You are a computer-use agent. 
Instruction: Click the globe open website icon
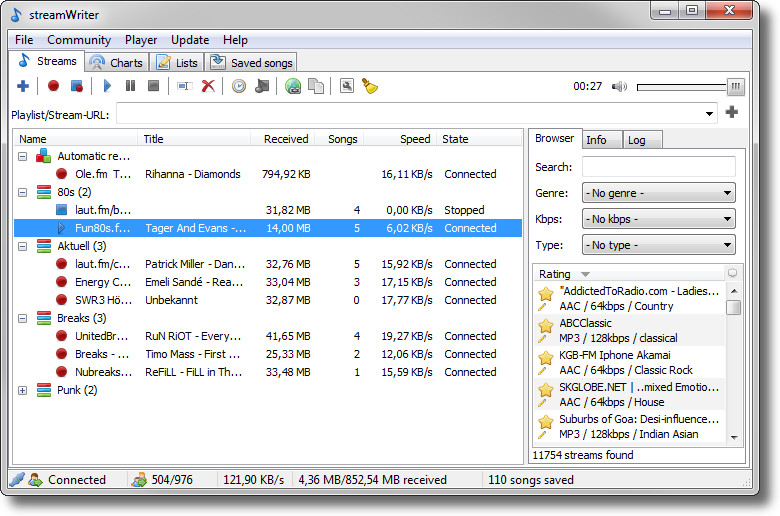pos(293,86)
